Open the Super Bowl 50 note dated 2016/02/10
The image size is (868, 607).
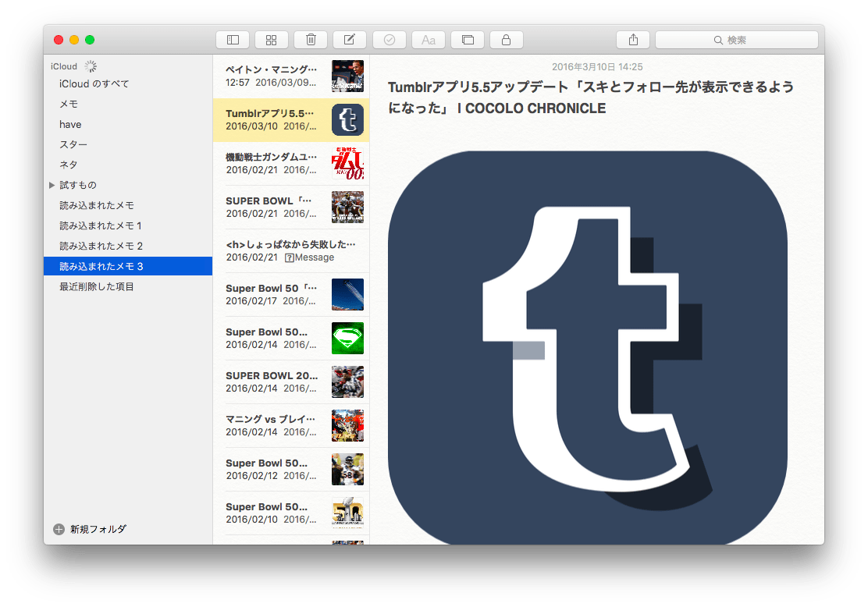(291, 513)
